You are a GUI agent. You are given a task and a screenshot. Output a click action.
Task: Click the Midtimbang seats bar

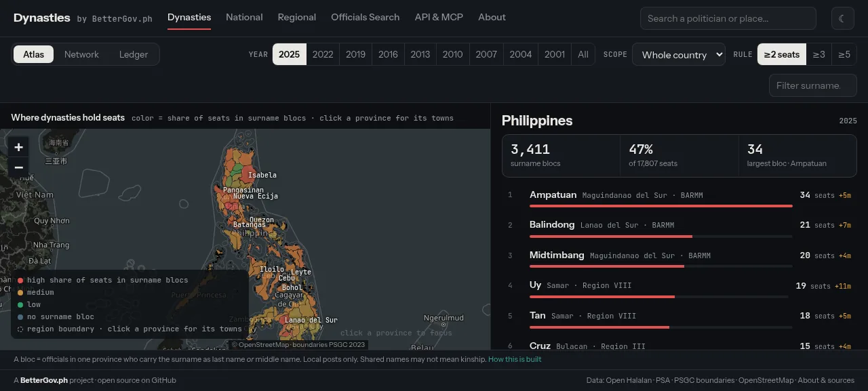[x=661, y=266]
